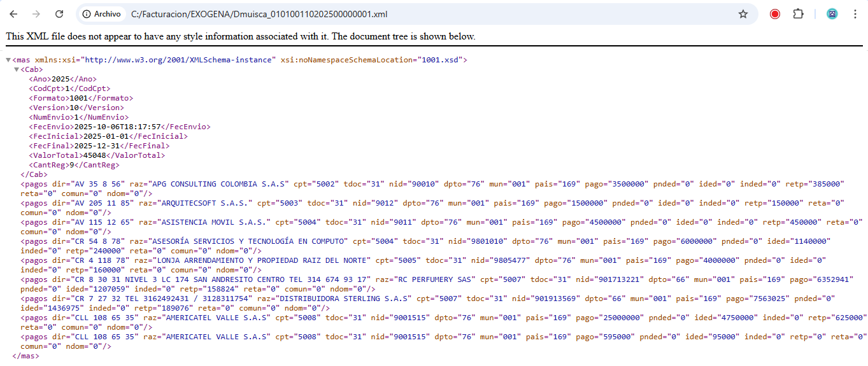Image resolution: width=868 pixels, height=366 pixels.
Task: Open the red record extension icon
Action: click(x=775, y=14)
